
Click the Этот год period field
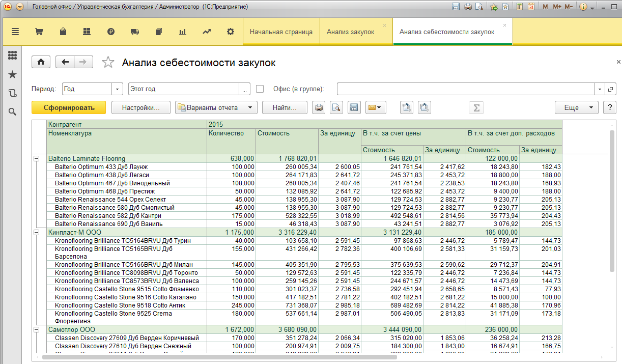(x=184, y=89)
